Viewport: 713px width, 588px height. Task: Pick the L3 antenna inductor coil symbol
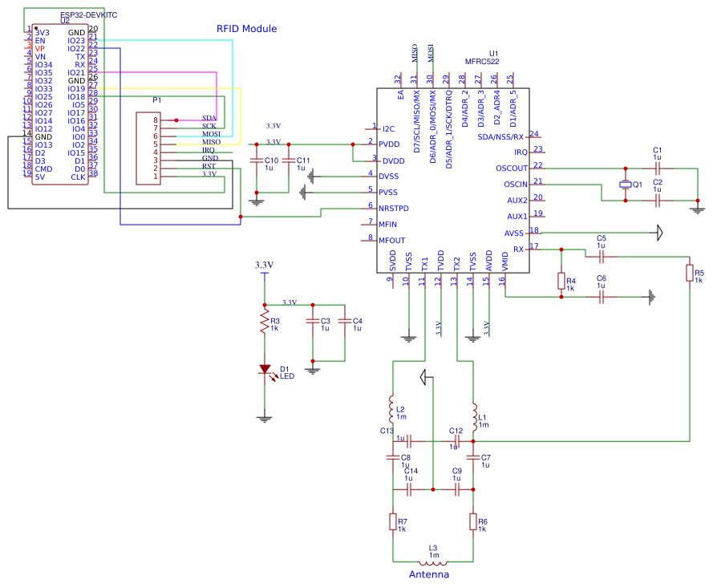pos(433,562)
